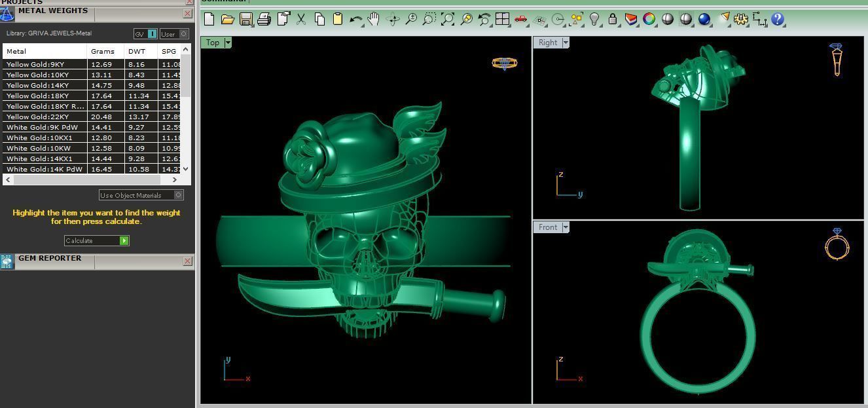
Task: Toggle Use Object Materials option
Action: (x=141, y=195)
